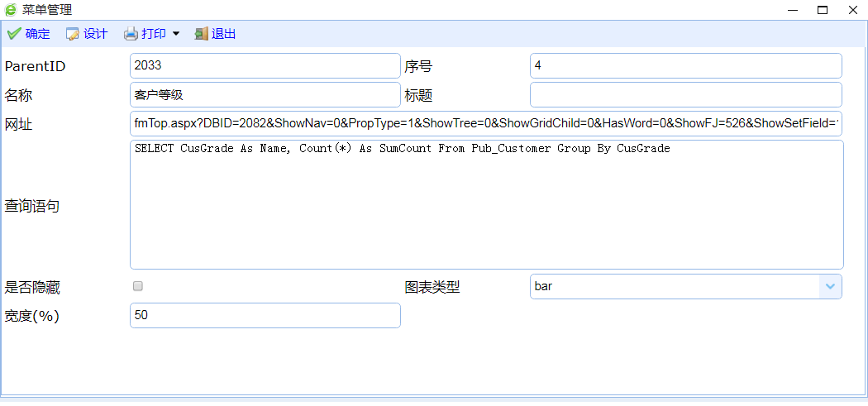Click the design pencil icon
The image size is (868, 406).
73,34
